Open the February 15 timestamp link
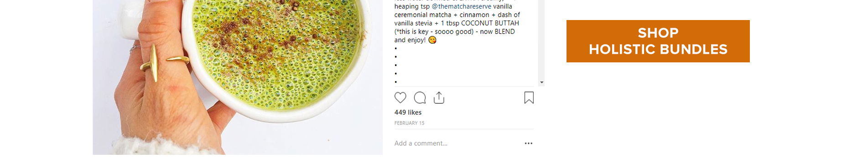This screenshot has width=868, height=168. coord(409,123)
